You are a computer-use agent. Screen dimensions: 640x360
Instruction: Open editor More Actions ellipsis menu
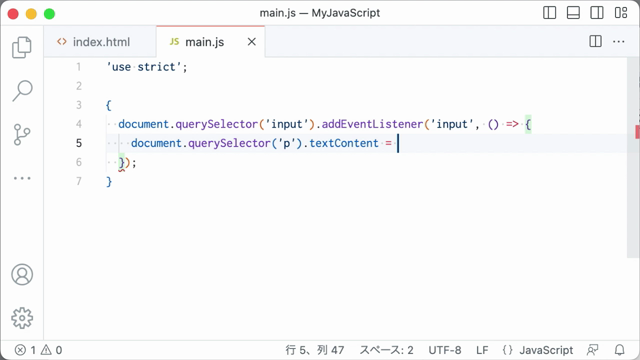(x=619, y=41)
